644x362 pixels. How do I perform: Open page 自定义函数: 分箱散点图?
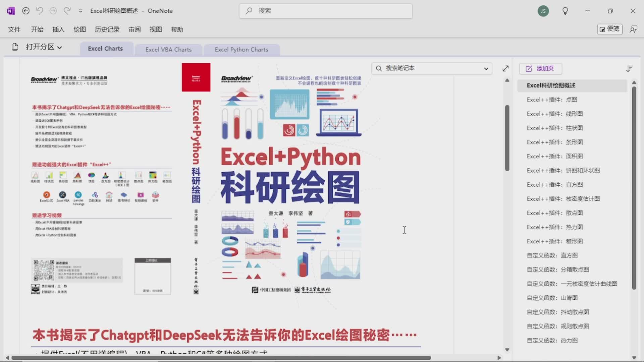(572, 269)
